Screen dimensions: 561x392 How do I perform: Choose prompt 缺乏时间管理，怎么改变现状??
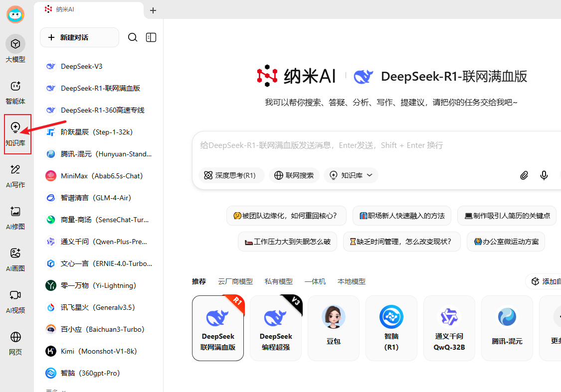pyautogui.click(x=402, y=242)
